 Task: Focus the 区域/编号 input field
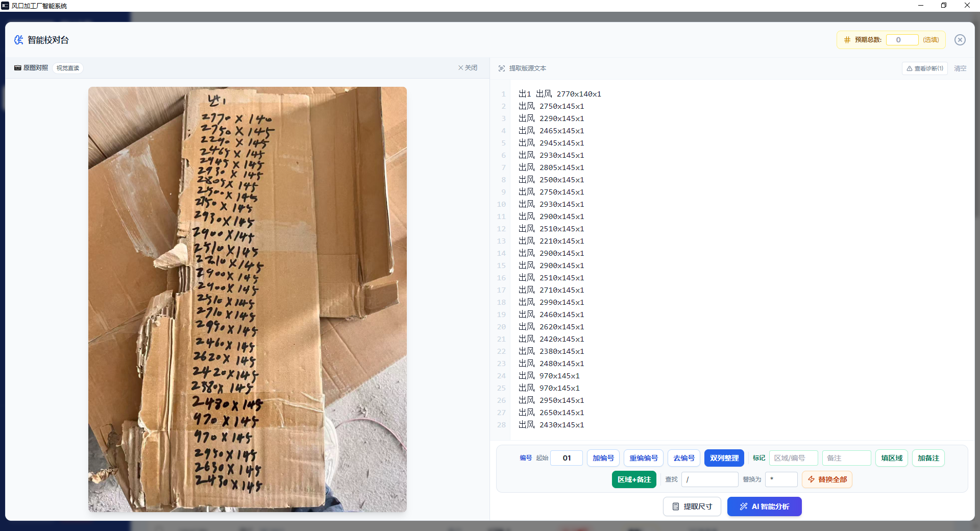pos(794,458)
